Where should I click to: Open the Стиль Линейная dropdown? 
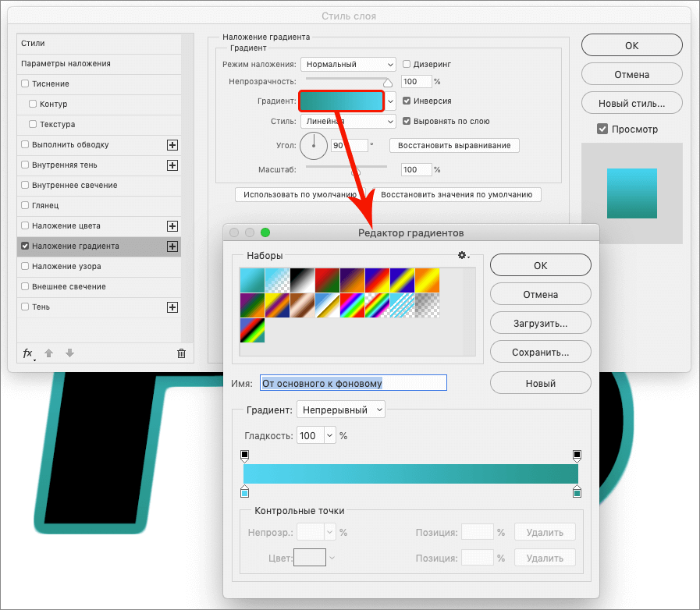348,122
